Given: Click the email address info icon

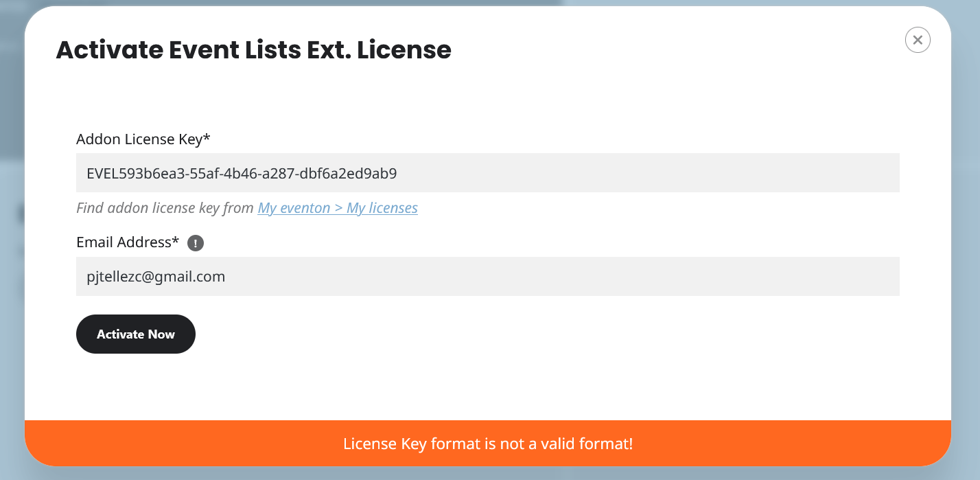Looking at the screenshot, I should pos(196,243).
